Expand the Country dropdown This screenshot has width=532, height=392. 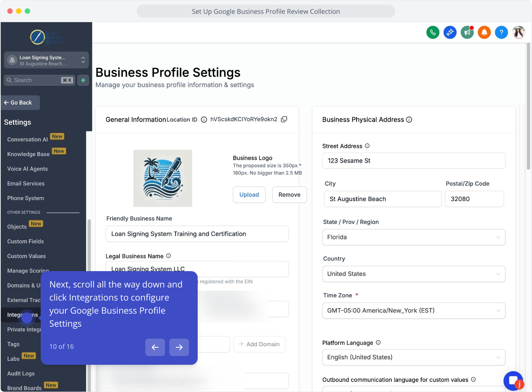pyautogui.click(x=414, y=274)
